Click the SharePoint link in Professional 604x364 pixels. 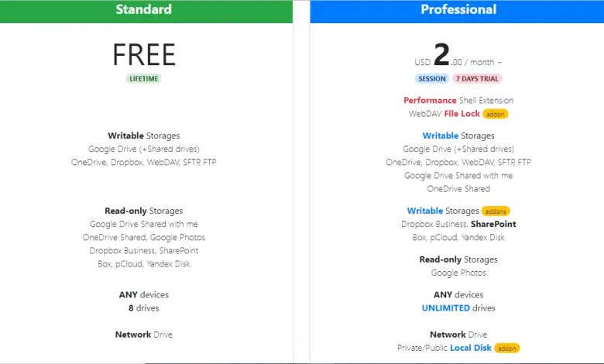tap(492, 225)
